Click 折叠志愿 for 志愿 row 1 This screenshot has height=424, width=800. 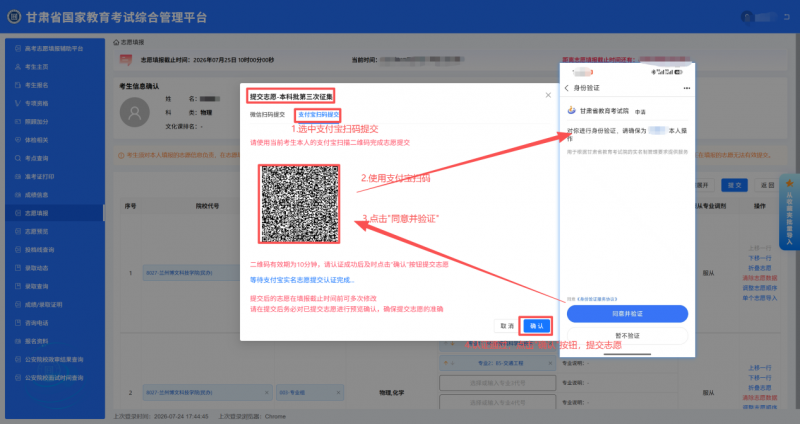coord(759,268)
